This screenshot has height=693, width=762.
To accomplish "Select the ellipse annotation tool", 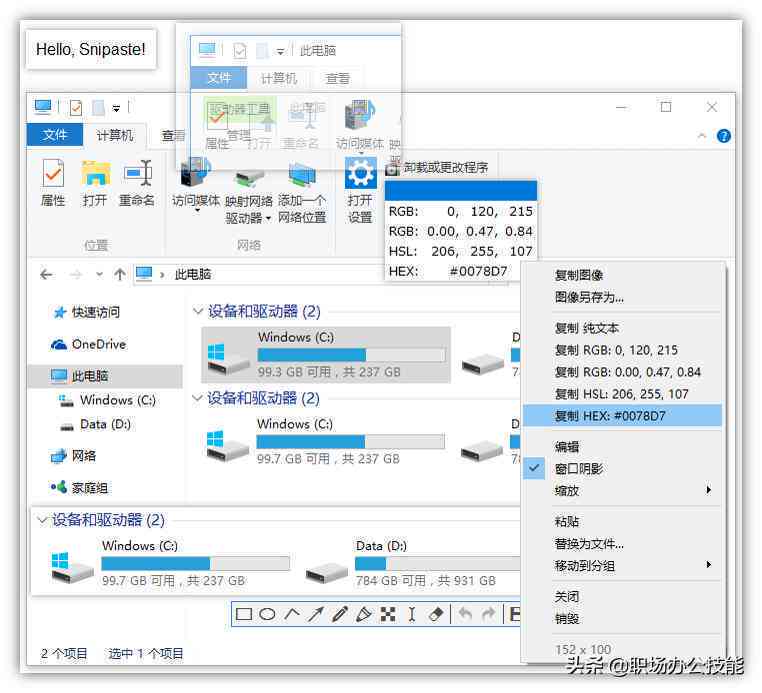I will click(x=267, y=614).
